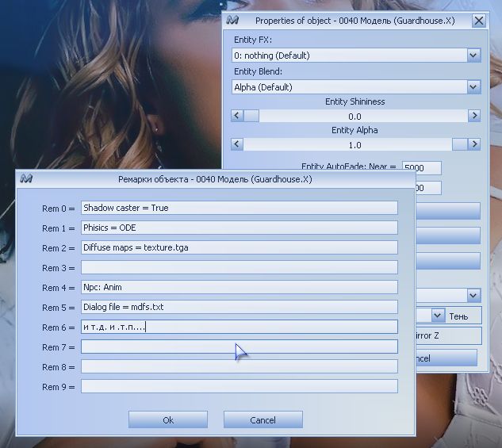Open the Entity FX dropdown
This screenshot has width=502, height=448.
(x=473, y=56)
